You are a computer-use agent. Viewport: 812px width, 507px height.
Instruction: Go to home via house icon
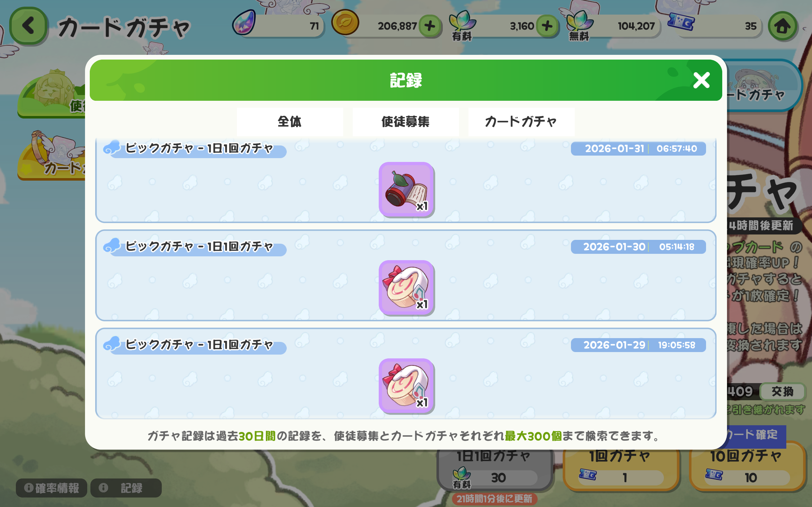(782, 26)
